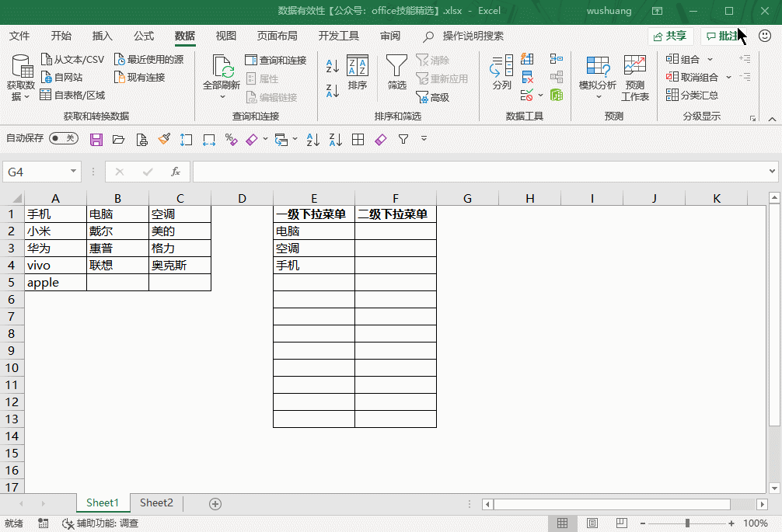Click the zoom slider handle in status bar

click(x=686, y=523)
